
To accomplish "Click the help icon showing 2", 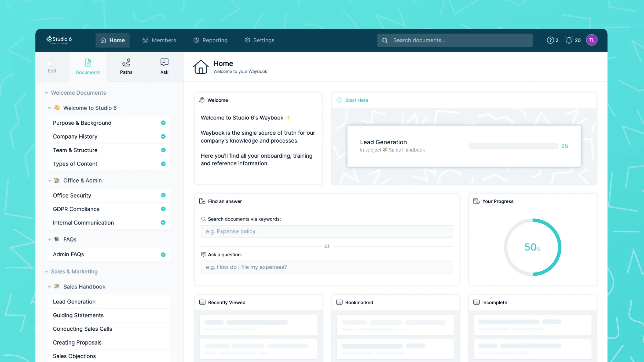I will click(x=551, y=40).
